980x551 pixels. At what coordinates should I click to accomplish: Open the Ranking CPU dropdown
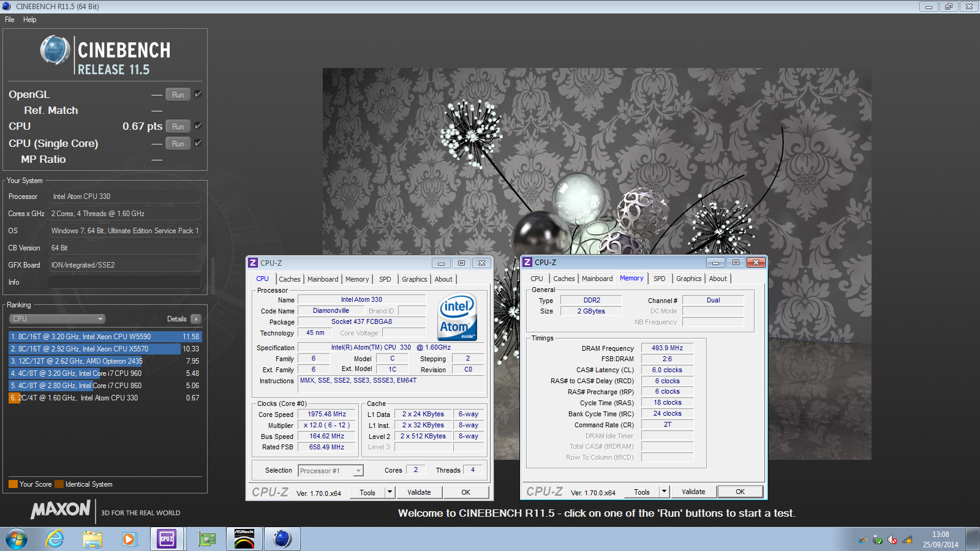click(x=58, y=319)
